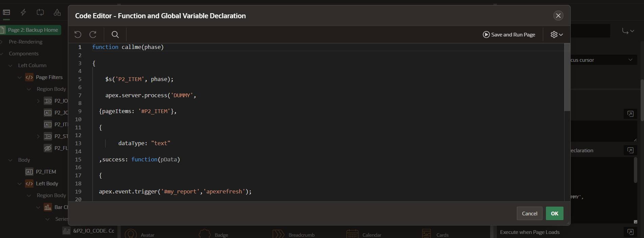Collapse Region Body under Page Filters

click(x=29, y=89)
